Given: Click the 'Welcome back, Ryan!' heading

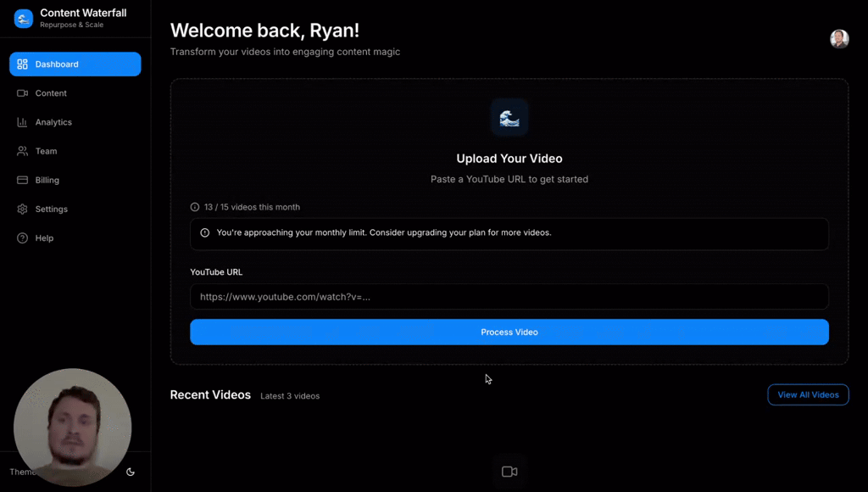Looking at the screenshot, I should (264, 31).
